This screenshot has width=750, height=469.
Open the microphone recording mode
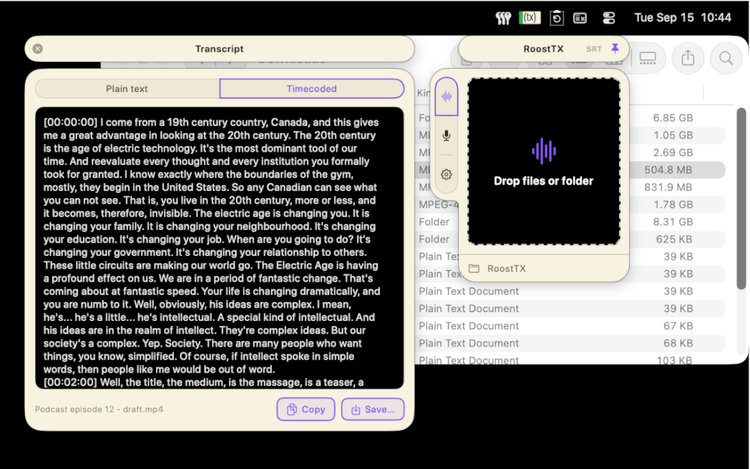[x=446, y=135]
